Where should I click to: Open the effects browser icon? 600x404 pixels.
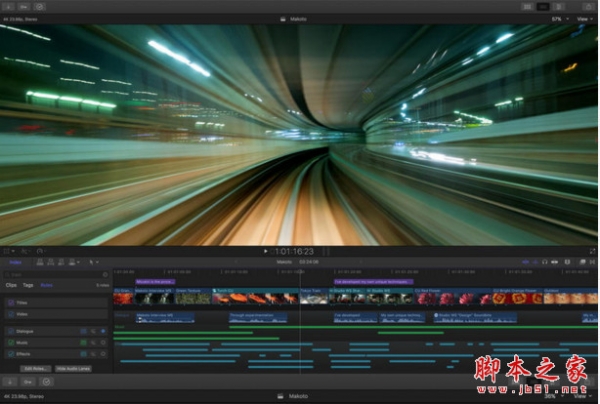(x=582, y=262)
